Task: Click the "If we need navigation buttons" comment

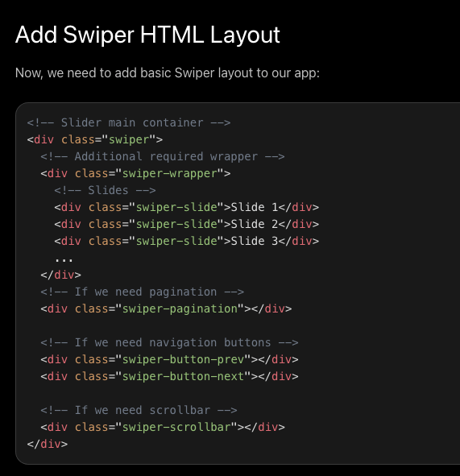Action: tap(169, 343)
